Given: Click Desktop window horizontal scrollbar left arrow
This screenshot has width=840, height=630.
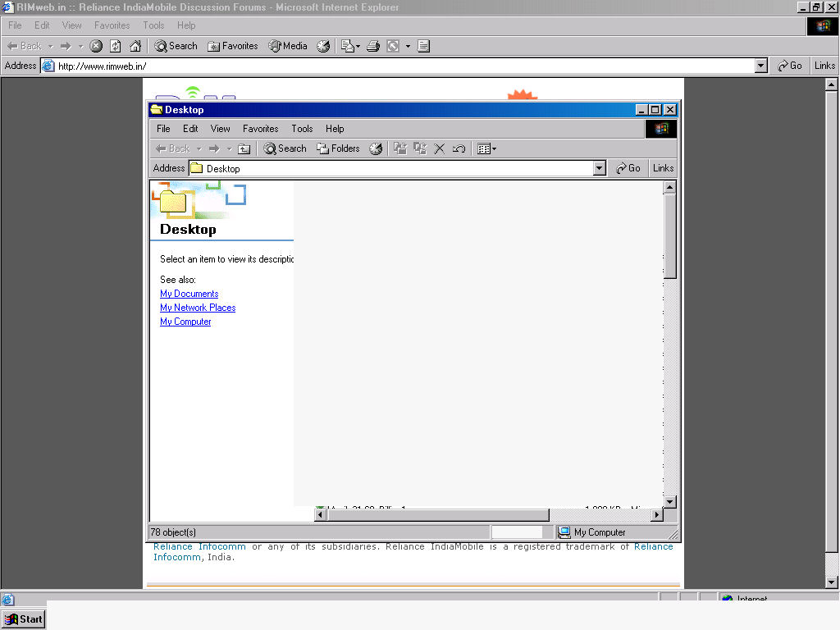Looking at the screenshot, I should click(x=321, y=515).
